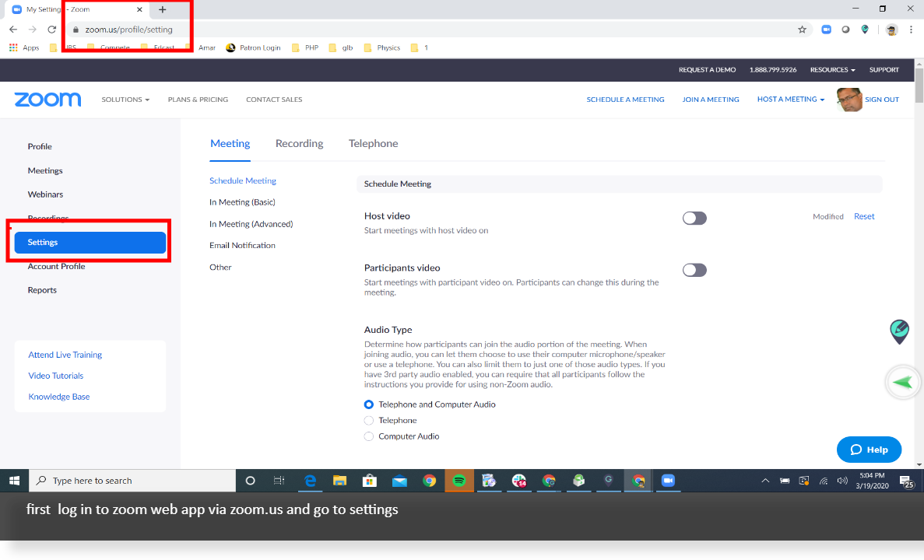Open Profile in the left sidebar
This screenshot has height=560, width=924.
pyautogui.click(x=40, y=147)
